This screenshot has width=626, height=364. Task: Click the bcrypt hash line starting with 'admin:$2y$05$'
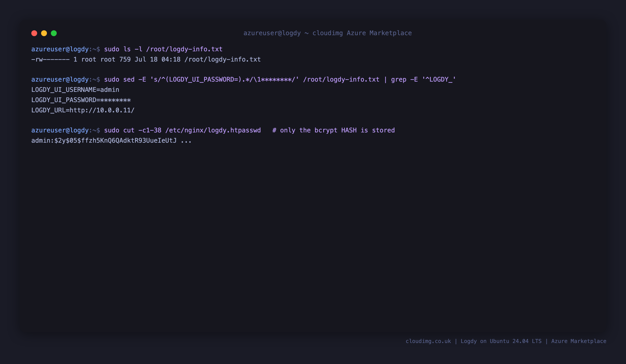[112, 141]
